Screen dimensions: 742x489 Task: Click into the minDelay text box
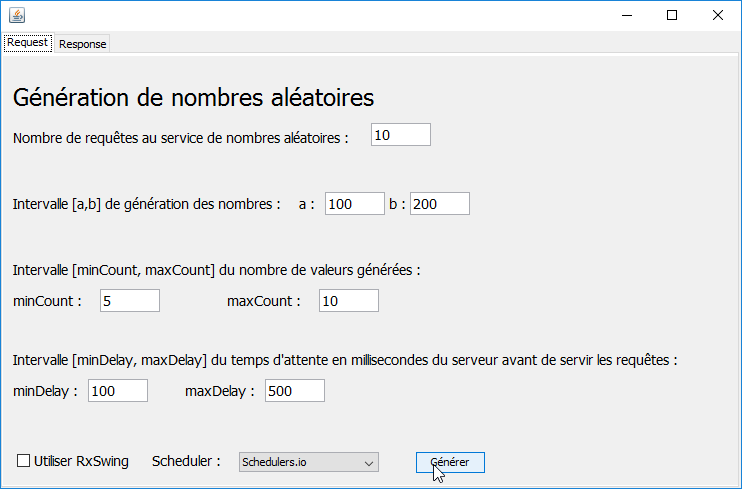point(118,391)
